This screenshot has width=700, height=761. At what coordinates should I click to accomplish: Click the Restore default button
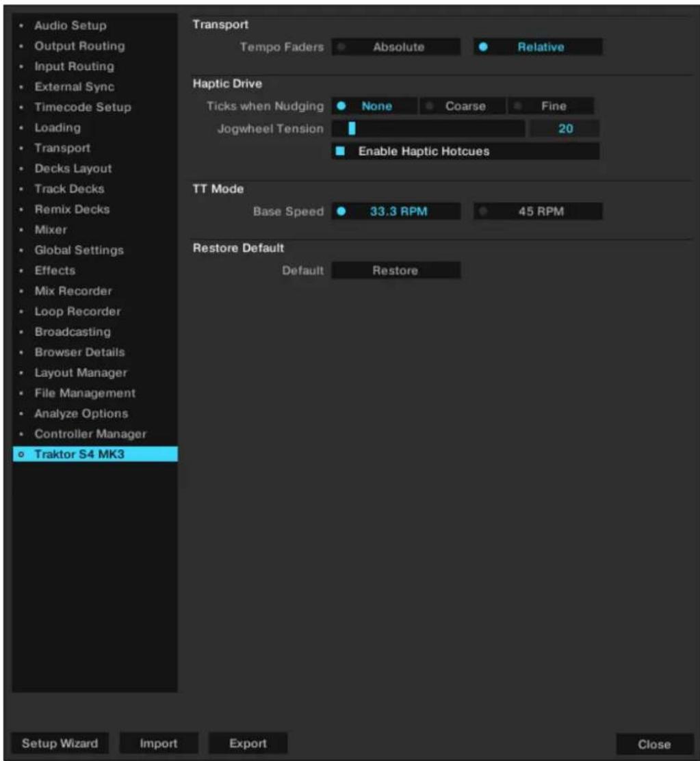click(396, 270)
